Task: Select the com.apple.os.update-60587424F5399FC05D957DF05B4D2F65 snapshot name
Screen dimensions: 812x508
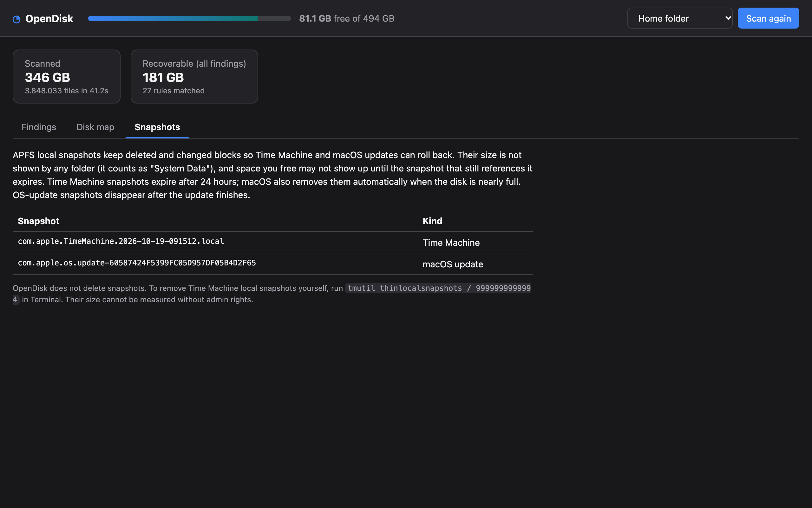Action: [x=137, y=263]
